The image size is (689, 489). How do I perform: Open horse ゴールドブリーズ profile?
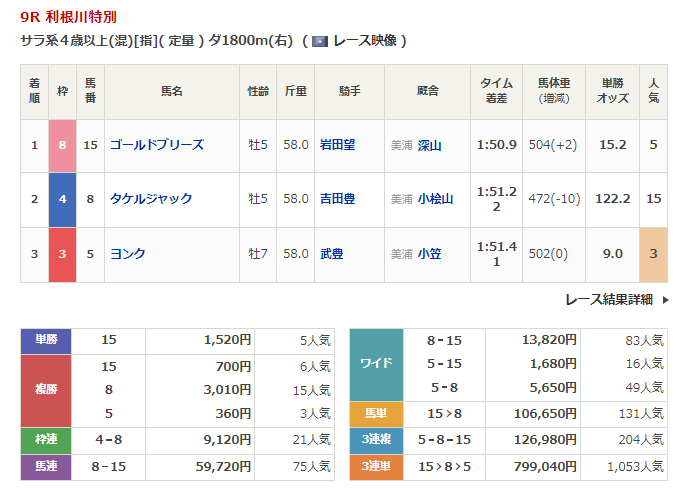click(156, 145)
